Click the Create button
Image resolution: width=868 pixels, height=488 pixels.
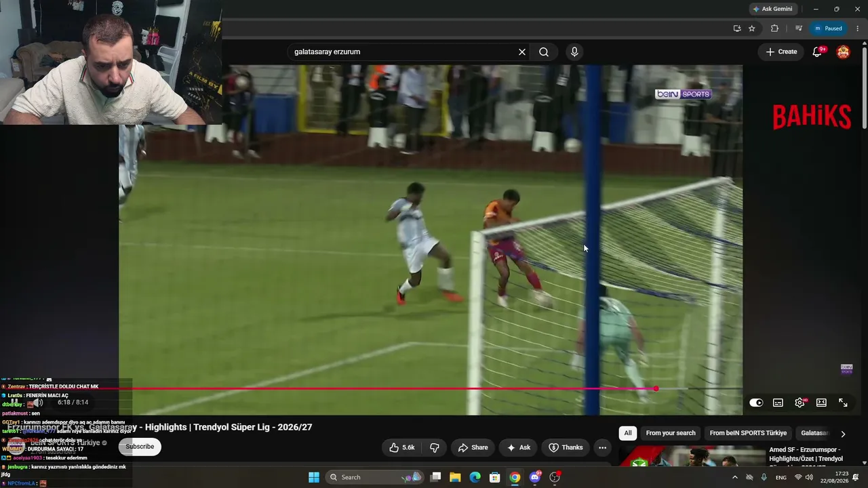tap(781, 52)
